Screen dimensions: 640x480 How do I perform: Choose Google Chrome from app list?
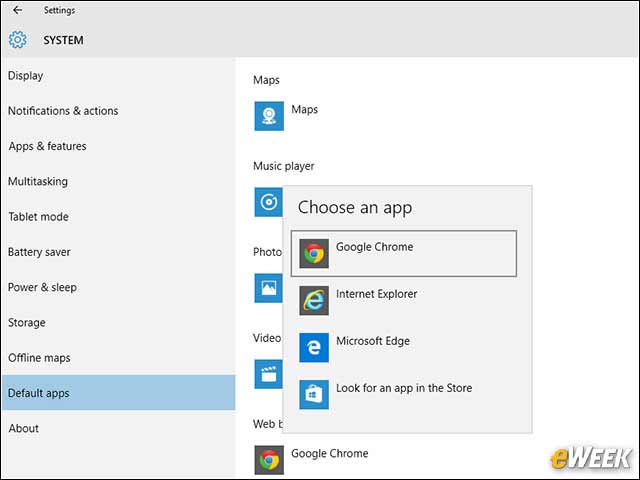coord(404,253)
